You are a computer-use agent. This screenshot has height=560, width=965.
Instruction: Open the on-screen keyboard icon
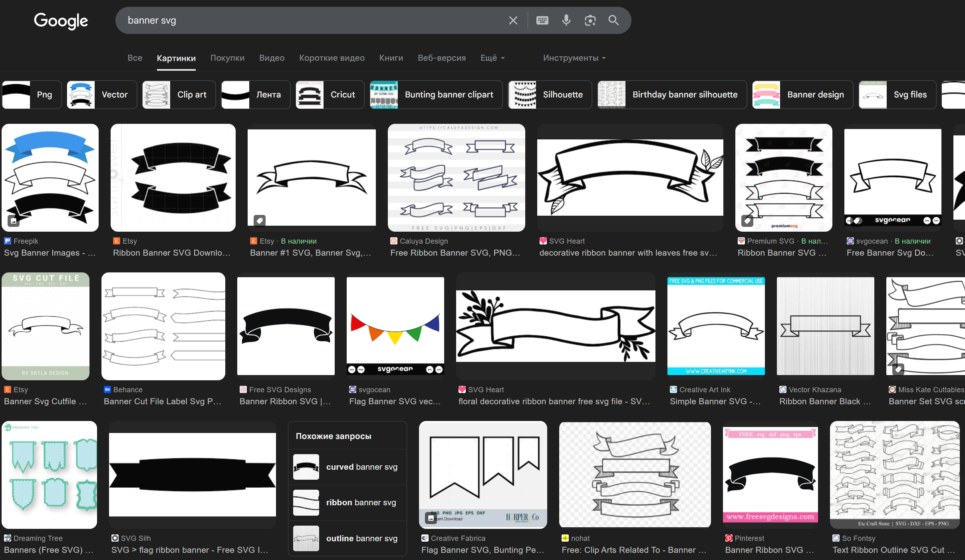pos(542,20)
